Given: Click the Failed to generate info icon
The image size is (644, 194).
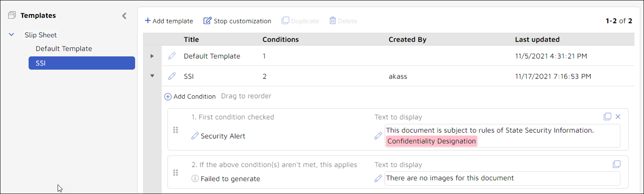Looking at the screenshot, I should click(195, 179).
